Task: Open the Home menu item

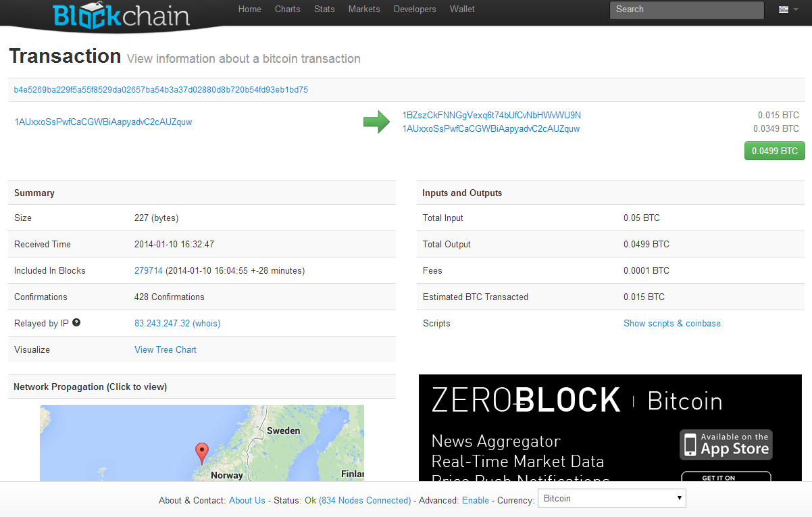Action: pos(250,9)
